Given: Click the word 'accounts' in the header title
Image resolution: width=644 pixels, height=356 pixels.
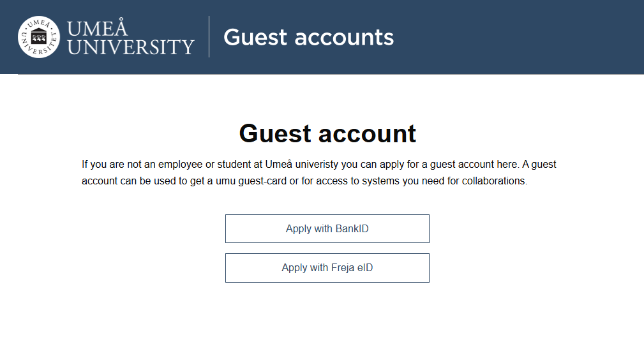Looking at the screenshot, I should [344, 38].
